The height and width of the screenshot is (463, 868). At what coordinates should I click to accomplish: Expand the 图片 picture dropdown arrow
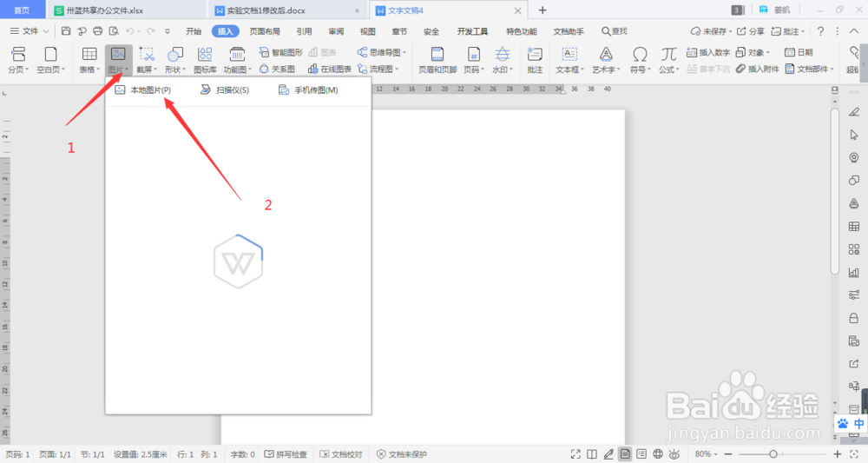[127, 69]
